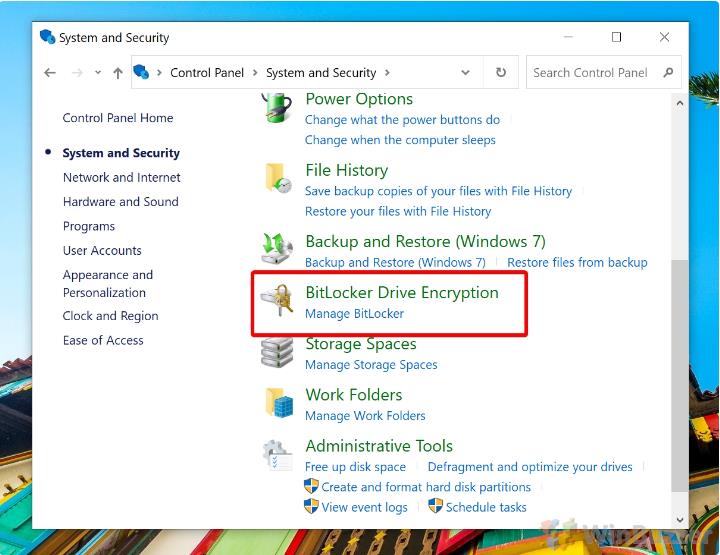This screenshot has height=555, width=720.
Task: Expand the address bar history dropdown
Action: (466, 73)
